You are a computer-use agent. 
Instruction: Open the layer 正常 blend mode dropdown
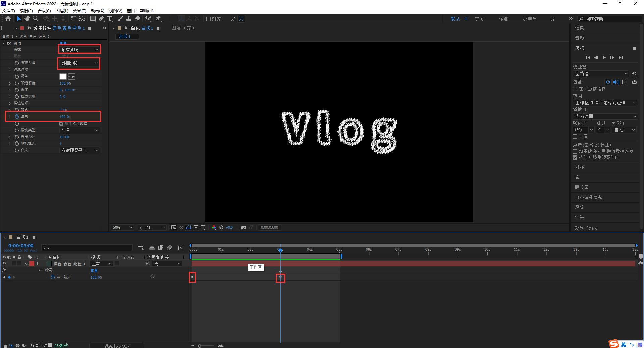pyautogui.click(x=101, y=264)
